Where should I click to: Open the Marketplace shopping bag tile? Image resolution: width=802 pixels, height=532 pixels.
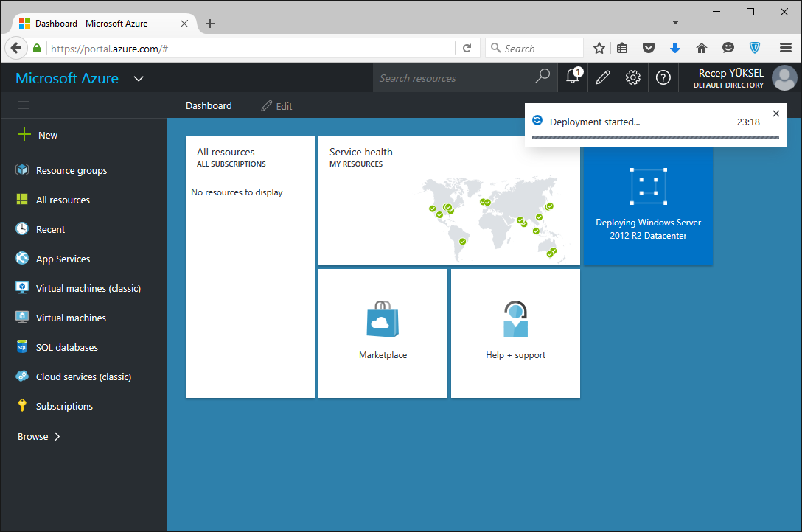pos(383,333)
